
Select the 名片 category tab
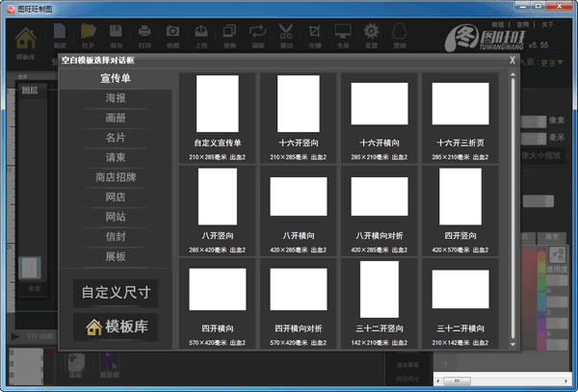coord(116,138)
